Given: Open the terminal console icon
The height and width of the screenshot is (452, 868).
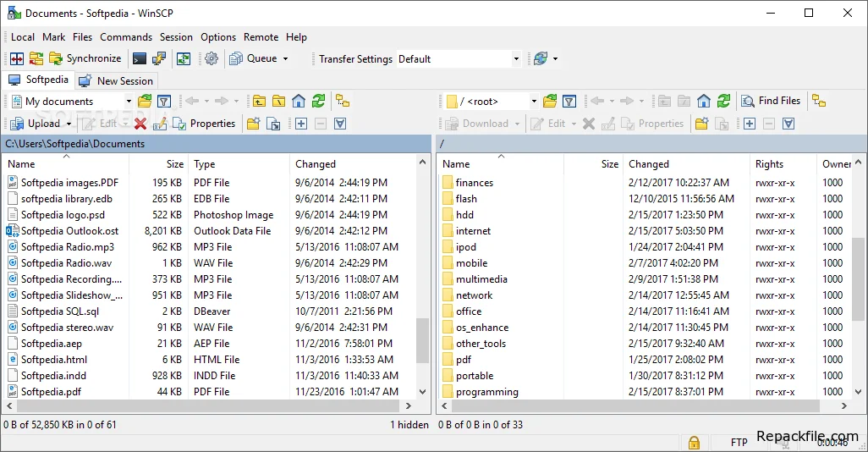Looking at the screenshot, I should [140, 58].
